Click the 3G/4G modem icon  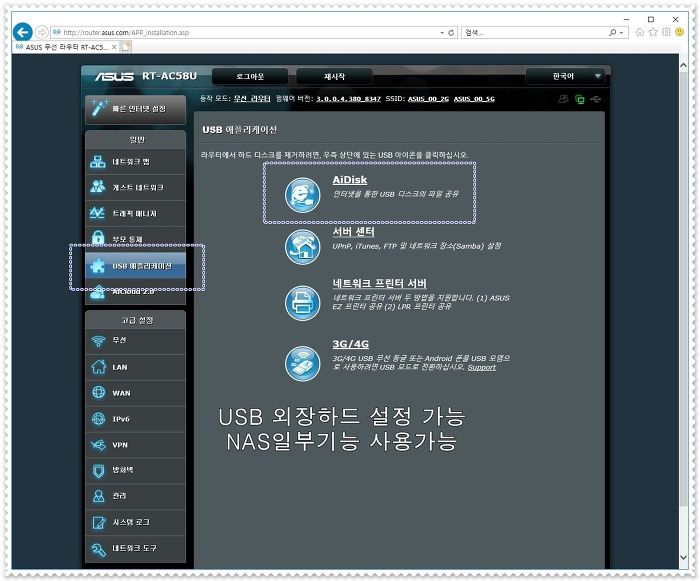click(x=302, y=364)
